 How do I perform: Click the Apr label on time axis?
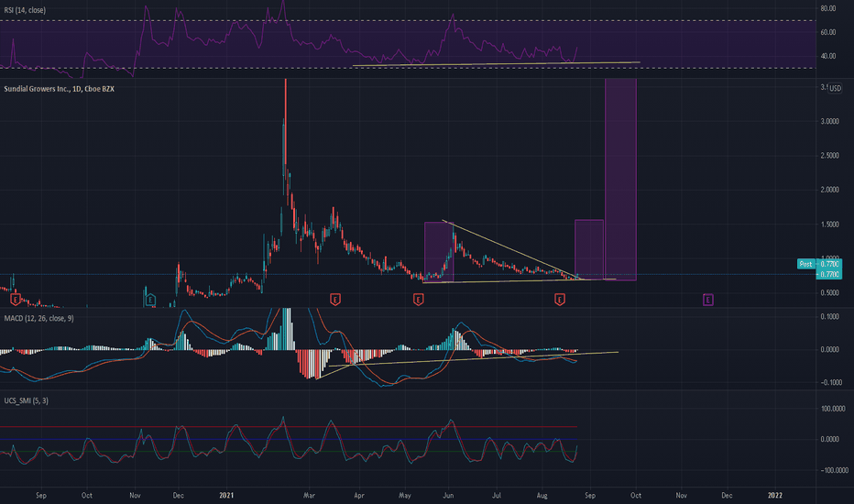click(359, 495)
